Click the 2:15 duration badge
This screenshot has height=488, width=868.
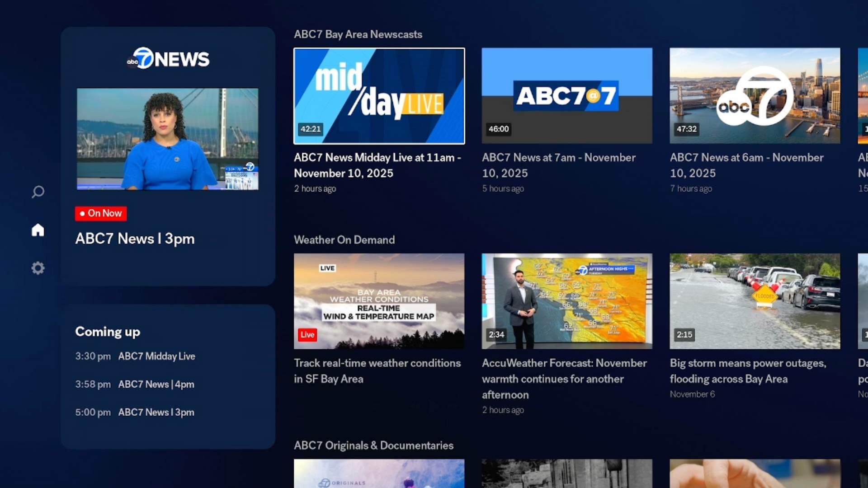[684, 335]
